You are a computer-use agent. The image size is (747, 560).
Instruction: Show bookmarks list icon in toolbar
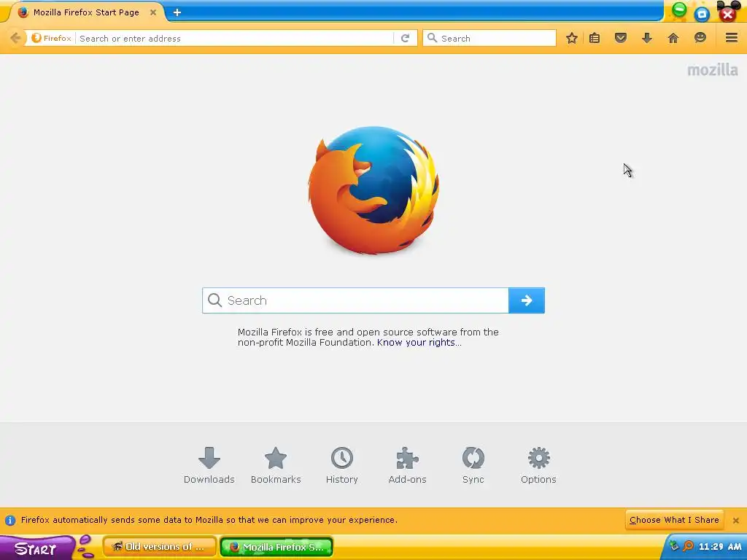[595, 38]
